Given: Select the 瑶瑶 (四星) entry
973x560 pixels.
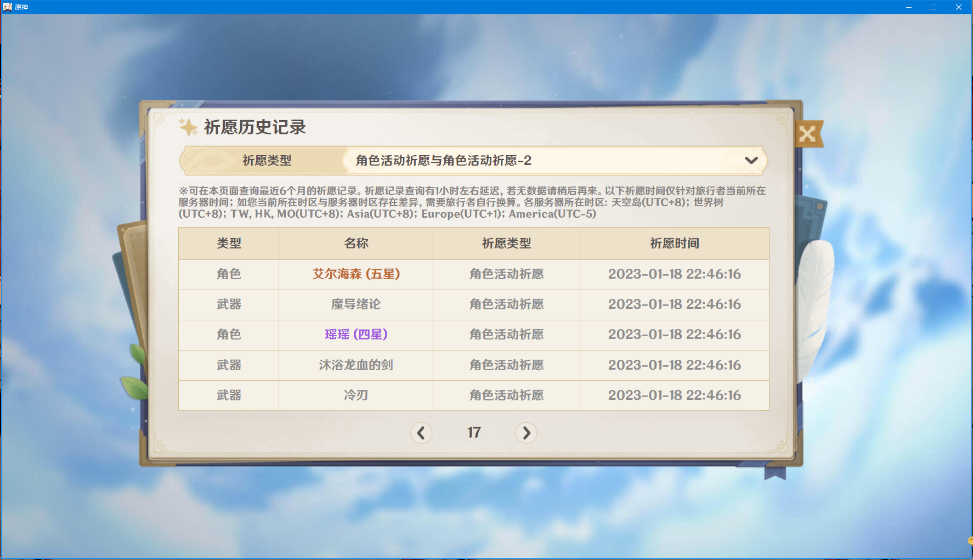Looking at the screenshot, I should pyautogui.click(x=356, y=334).
